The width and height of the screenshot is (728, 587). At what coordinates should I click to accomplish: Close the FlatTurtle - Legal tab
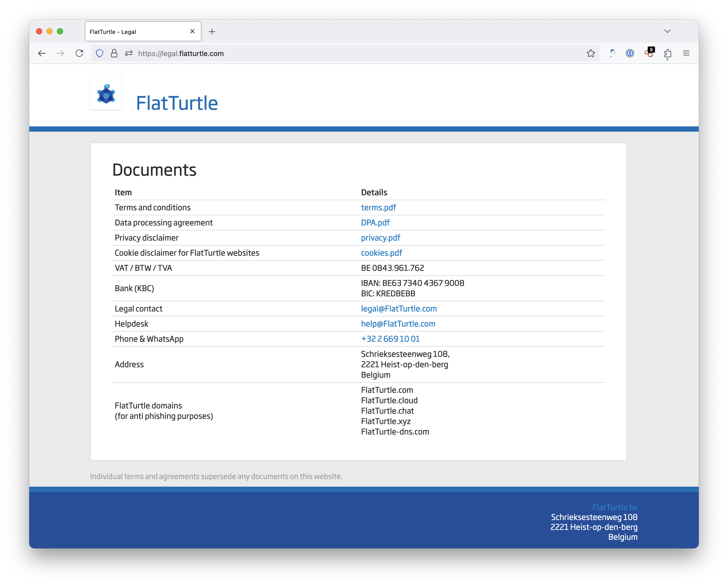pyautogui.click(x=192, y=32)
